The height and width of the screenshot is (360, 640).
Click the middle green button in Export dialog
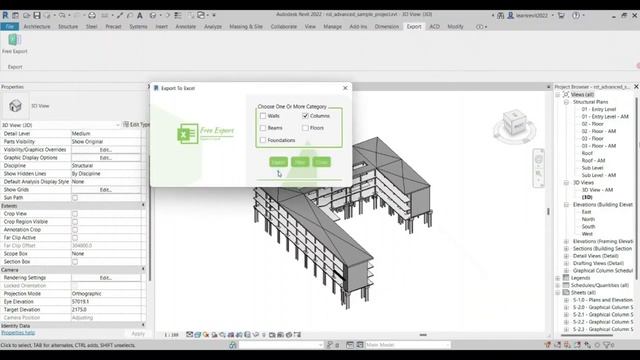click(x=300, y=162)
